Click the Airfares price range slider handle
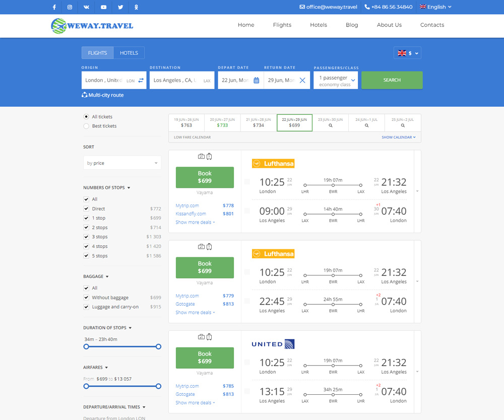504x420 pixels. coord(86,386)
